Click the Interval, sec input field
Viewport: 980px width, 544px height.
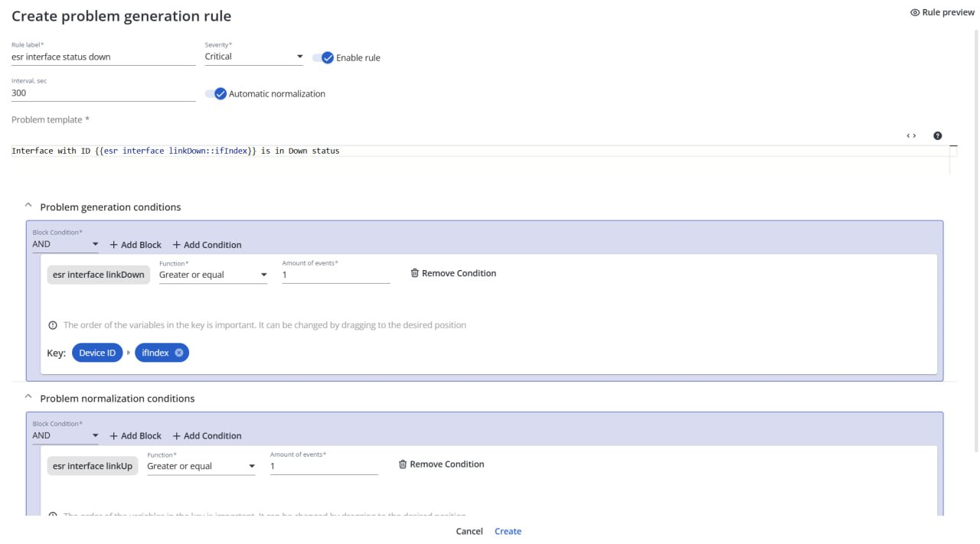103,93
